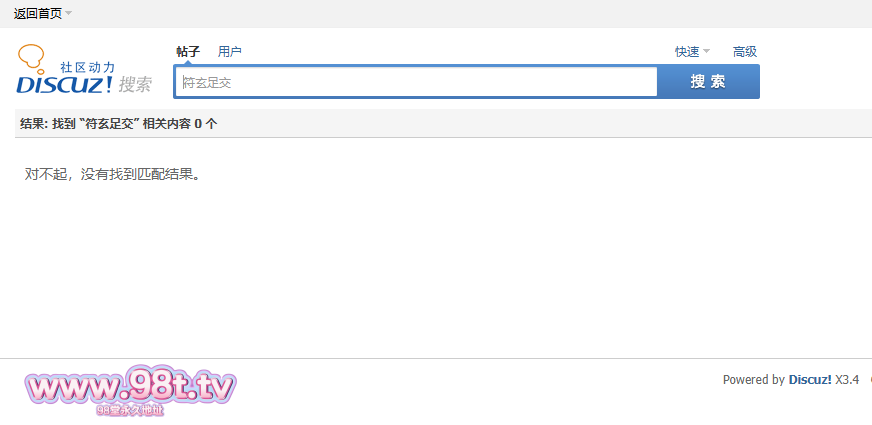Open the Discuz! link in footer
Screen dimensions: 872x425
point(810,380)
